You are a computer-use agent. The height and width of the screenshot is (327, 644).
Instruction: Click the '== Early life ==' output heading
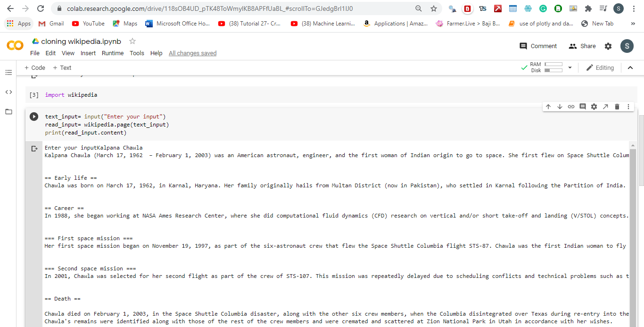[x=71, y=178]
